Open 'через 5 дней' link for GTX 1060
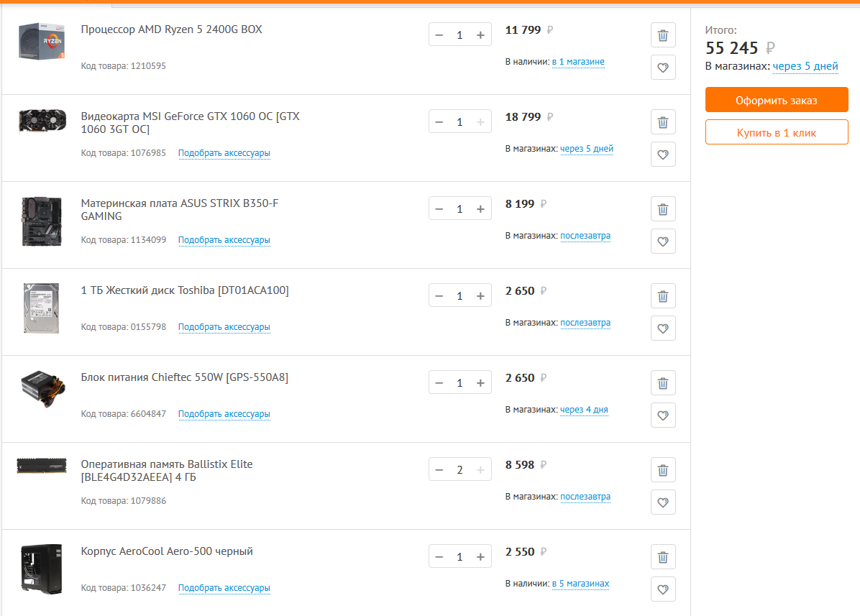 586,149
